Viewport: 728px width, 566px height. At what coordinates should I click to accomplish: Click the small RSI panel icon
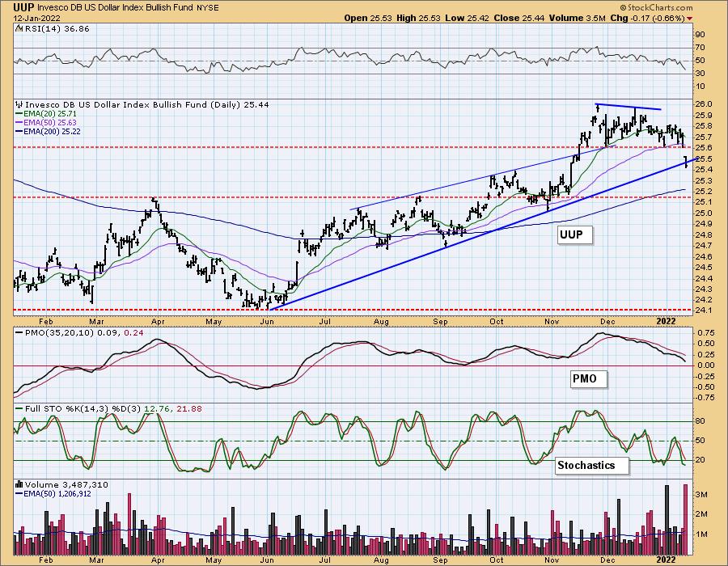tap(19, 28)
